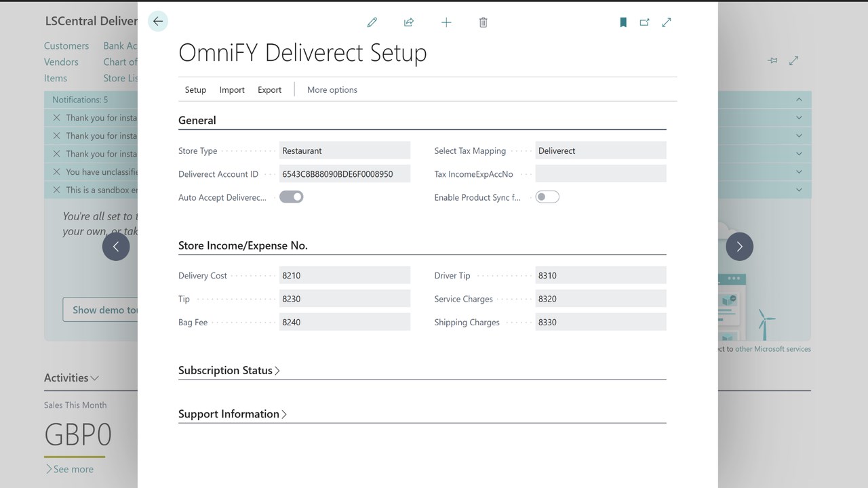This screenshot has height=488, width=868.
Task: Click the GBP0 sales figure
Action: point(78,434)
